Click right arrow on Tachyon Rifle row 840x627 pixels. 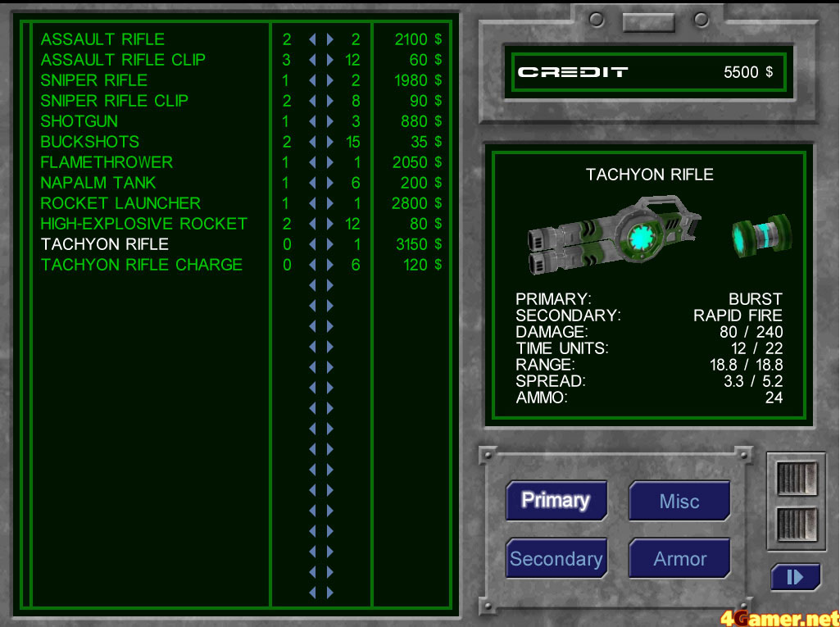tap(330, 244)
